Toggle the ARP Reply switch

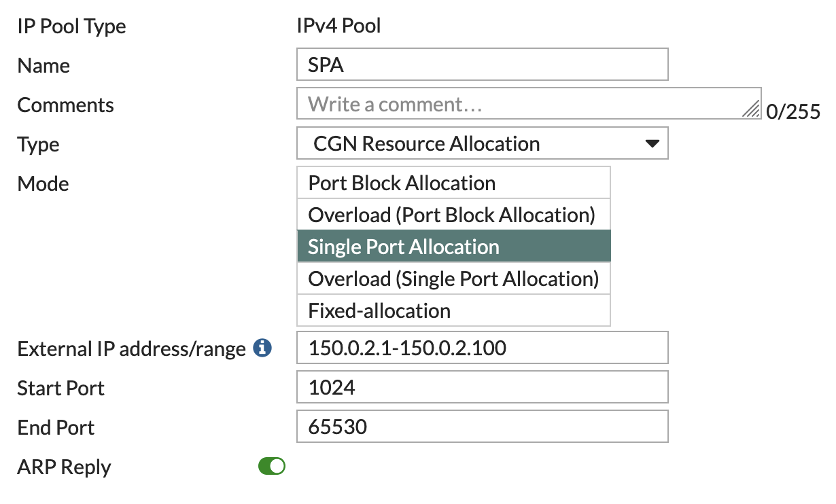pos(272,467)
